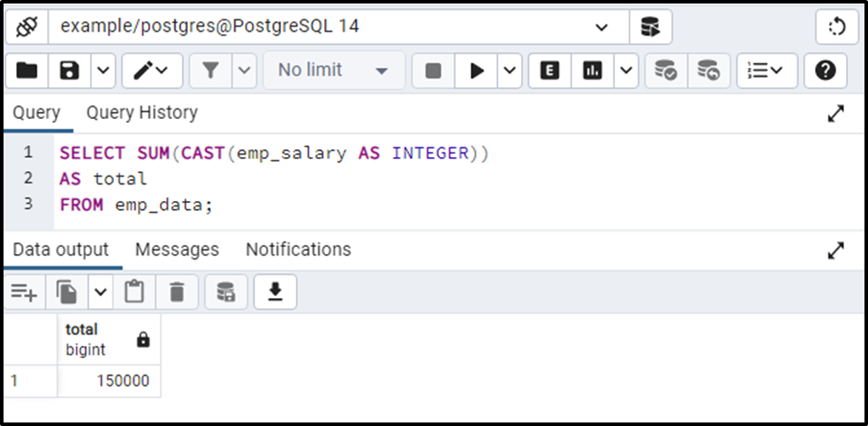Click the Explain Analyze chart icon
The width and height of the screenshot is (868, 426).
click(593, 71)
